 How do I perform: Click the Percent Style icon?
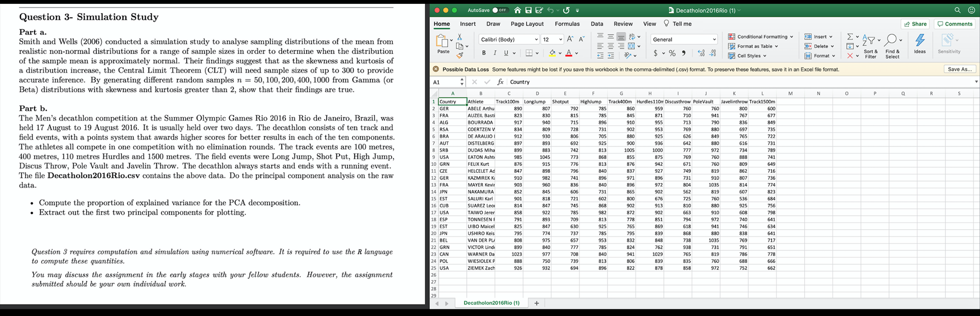672,53
